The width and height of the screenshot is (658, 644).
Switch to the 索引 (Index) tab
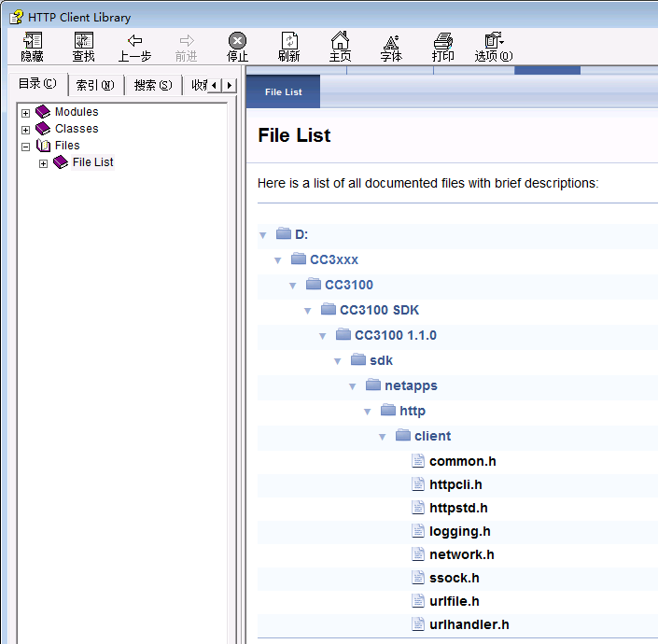[x=95, y=85]
